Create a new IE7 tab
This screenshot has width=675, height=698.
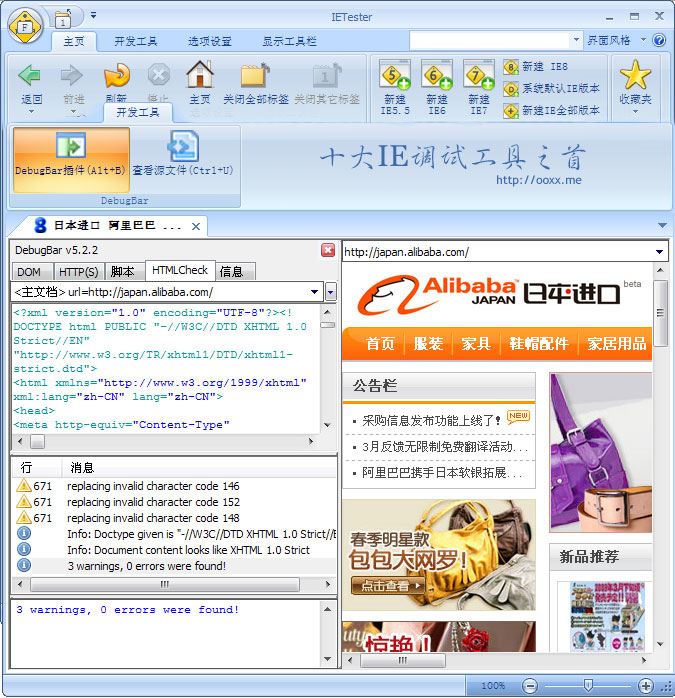(479, 88)
